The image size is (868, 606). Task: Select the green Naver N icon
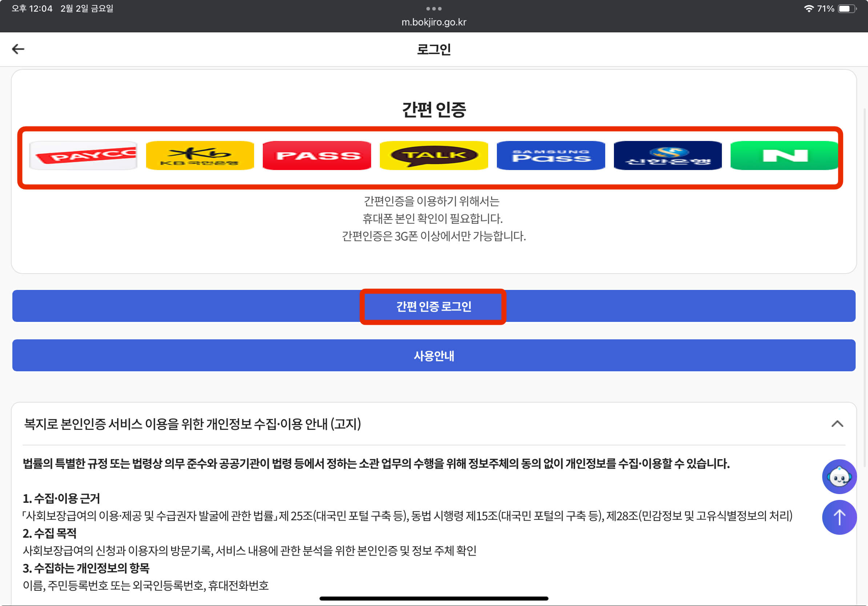pos(784,155)
